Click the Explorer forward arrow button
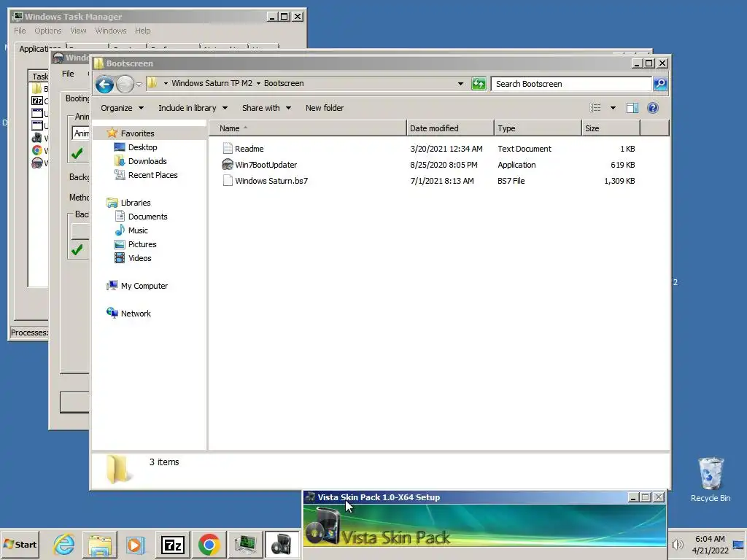Image resolution: width=747 pixels, height=560 pixels. pos(125,85)
